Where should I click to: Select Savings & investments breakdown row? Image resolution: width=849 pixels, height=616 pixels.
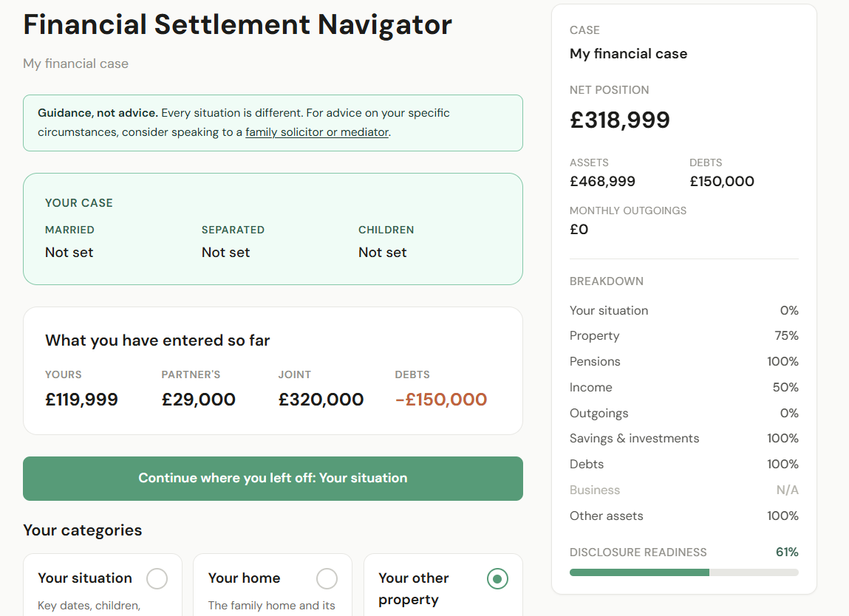coord(683,439)
